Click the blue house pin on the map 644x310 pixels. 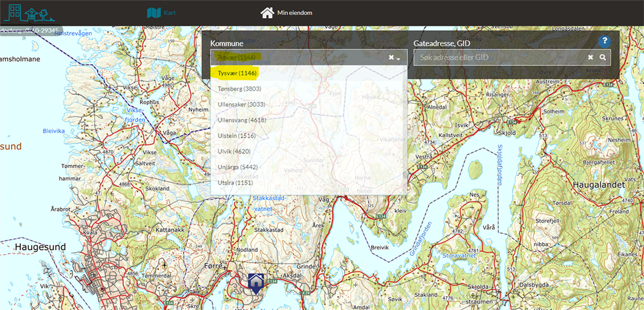tap(256, 283)
